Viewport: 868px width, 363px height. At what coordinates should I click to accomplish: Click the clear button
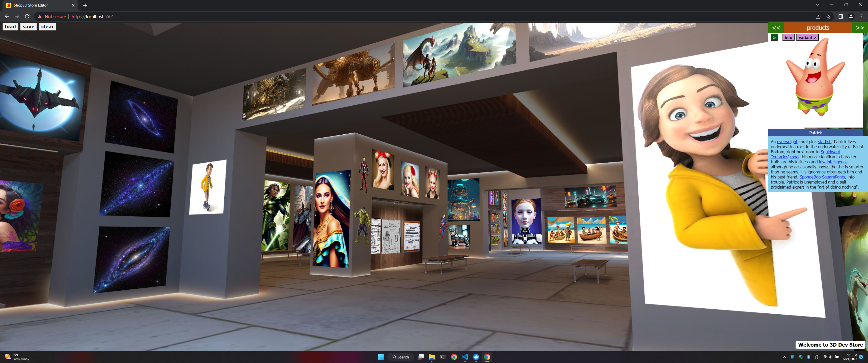(x=47, y=27)
